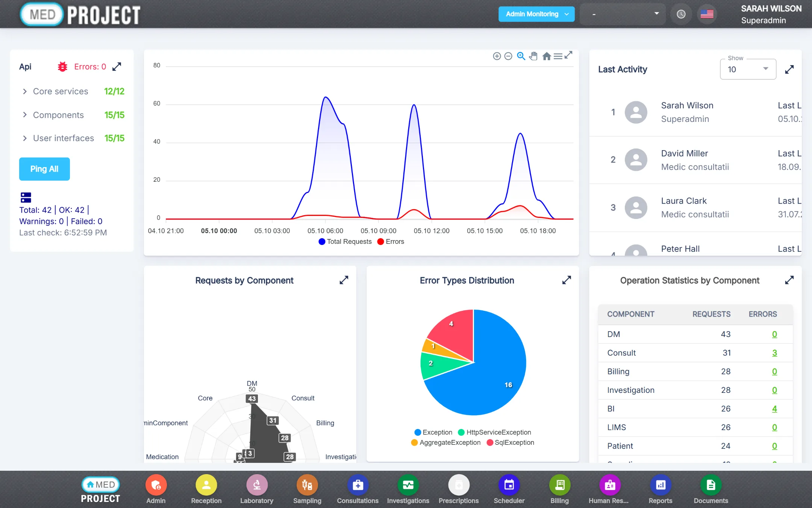Click the MED PROJECT home logo in bottom bar
The width and height of the screenshot is (812, 508).
100,490
